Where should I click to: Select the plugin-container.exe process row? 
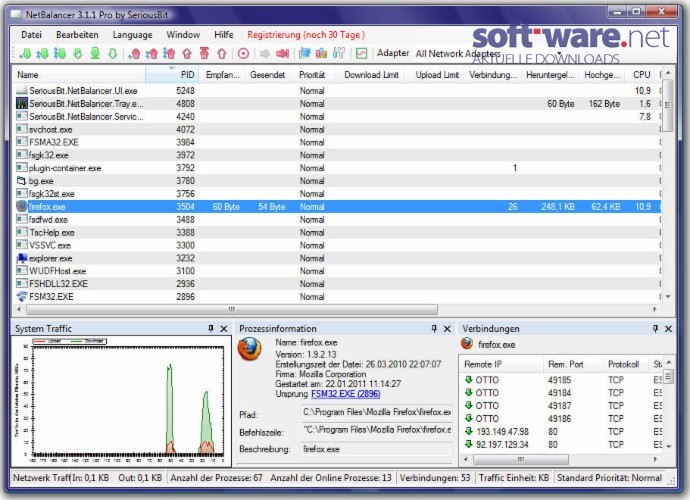pos(338,168)
